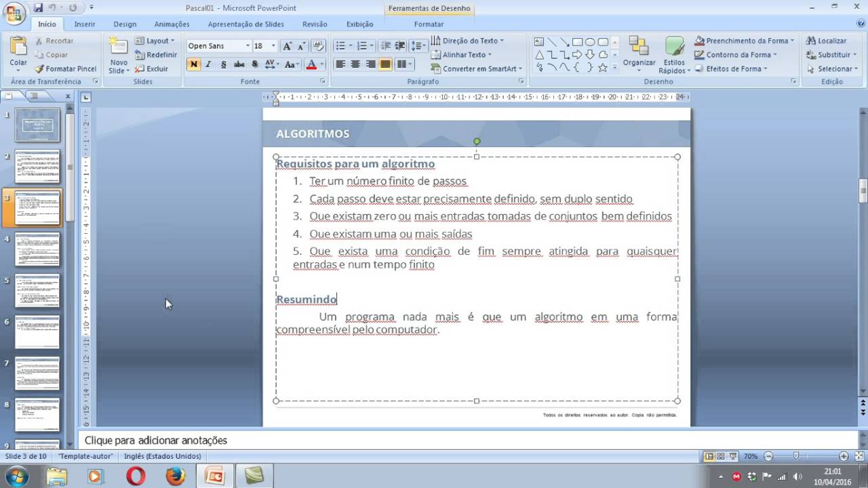Increase font size with the large A icon
868x488 pixels.
287,46
